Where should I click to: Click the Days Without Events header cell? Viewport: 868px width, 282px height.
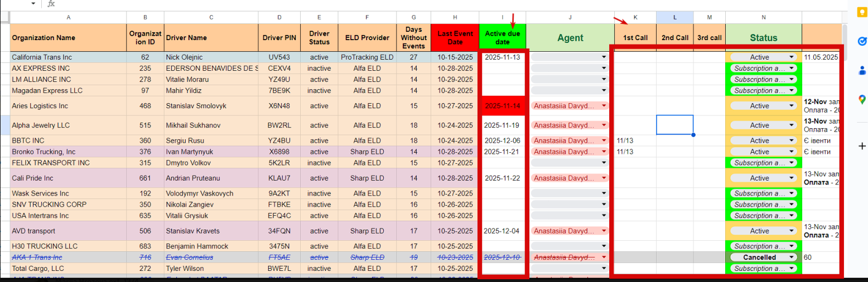click(413, 38)
